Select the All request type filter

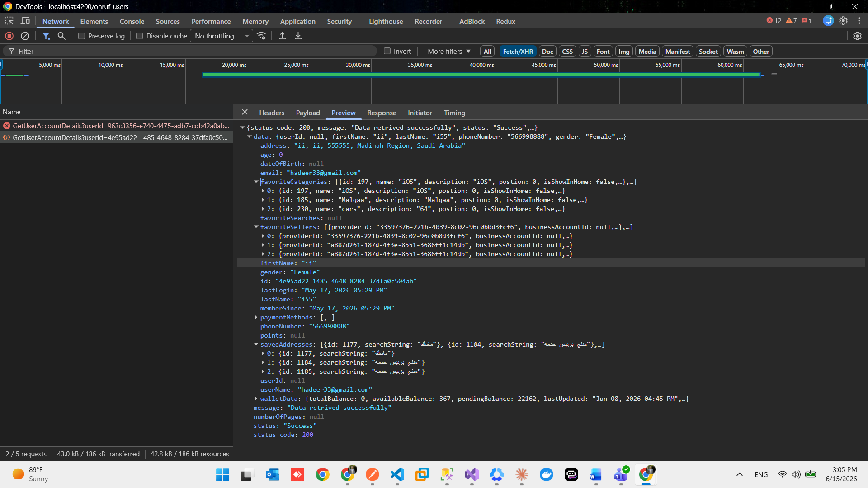click(487, 52)
